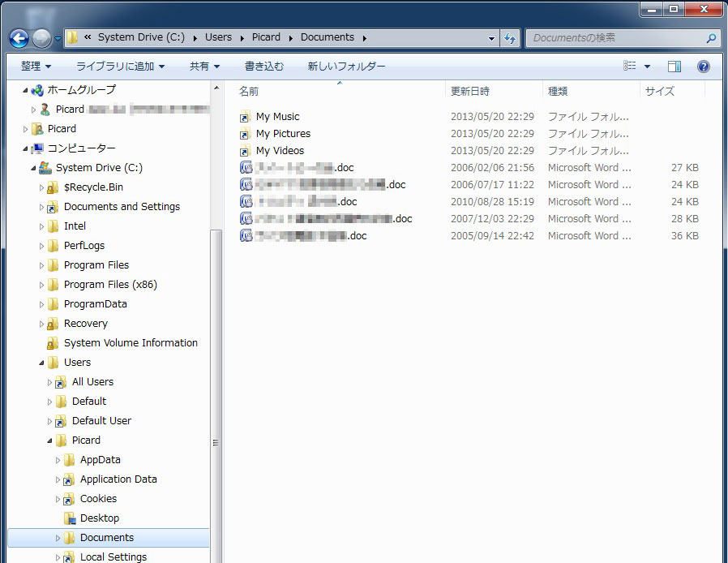Expand the Picard library folder node

coord(25,129)
